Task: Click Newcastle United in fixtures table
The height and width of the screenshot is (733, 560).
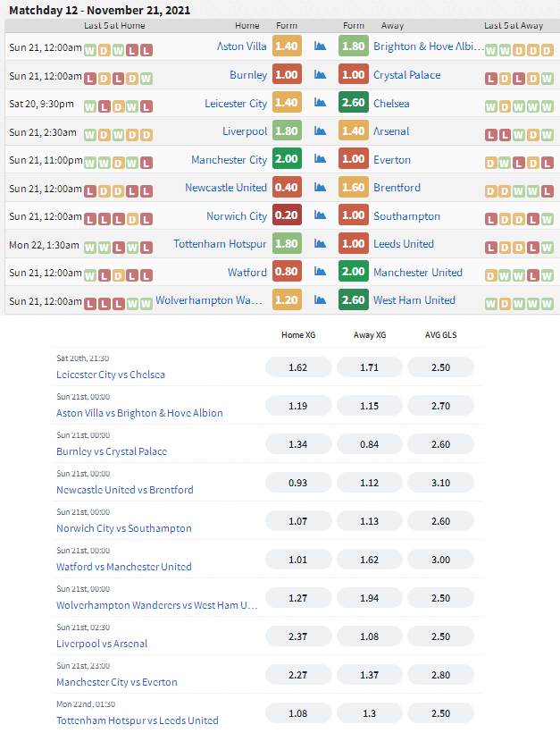Action: pos(226,188)
